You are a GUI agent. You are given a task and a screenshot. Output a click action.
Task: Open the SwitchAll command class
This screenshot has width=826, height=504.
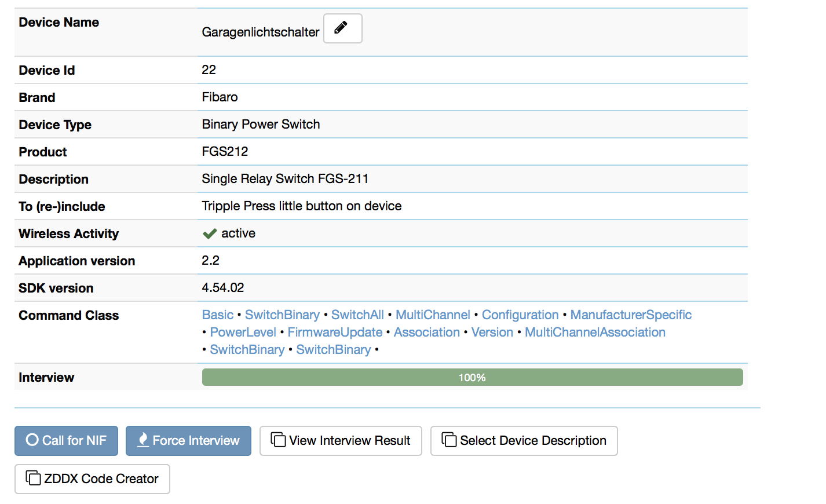point(357,315)
